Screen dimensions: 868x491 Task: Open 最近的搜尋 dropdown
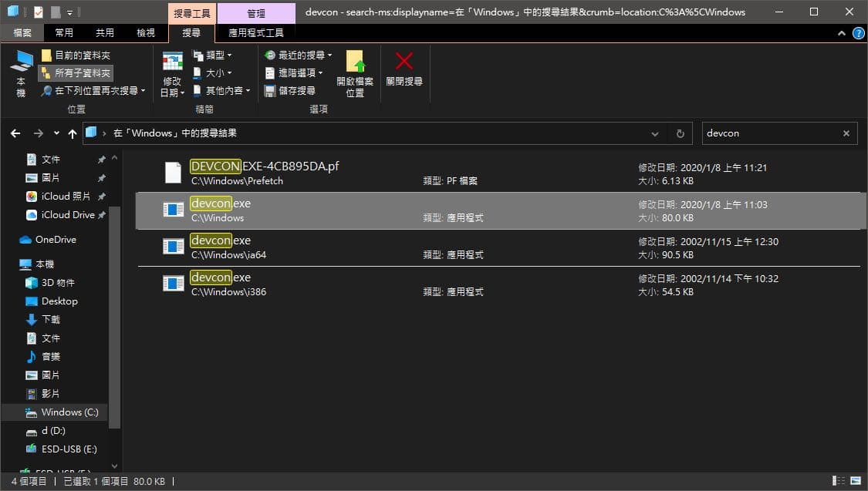299,55
